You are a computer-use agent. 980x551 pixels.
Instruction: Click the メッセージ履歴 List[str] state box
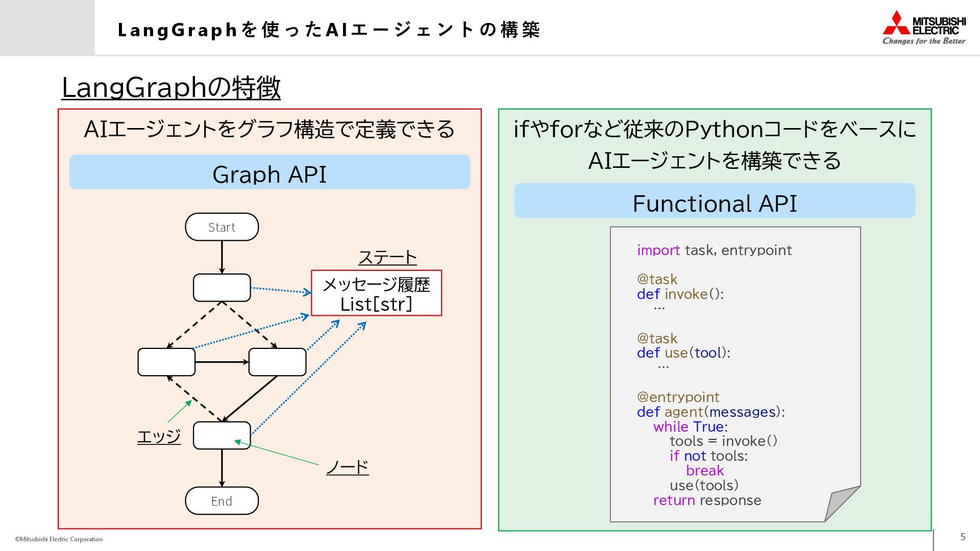[x=376, y=293]
